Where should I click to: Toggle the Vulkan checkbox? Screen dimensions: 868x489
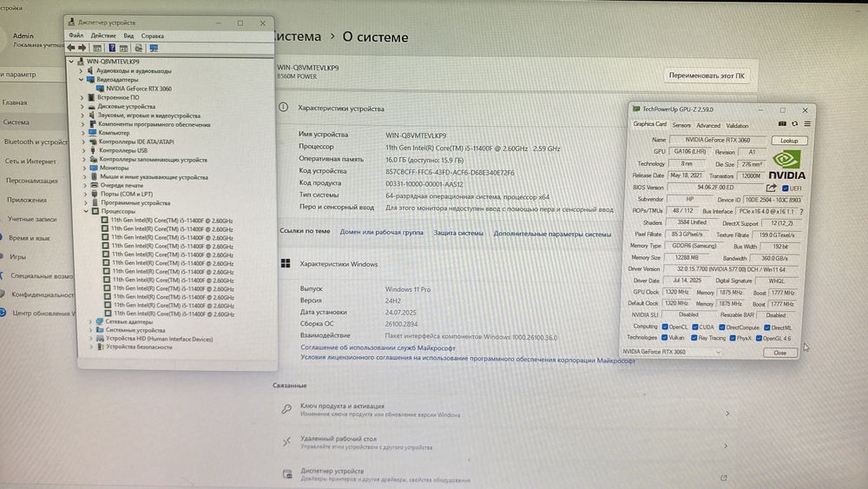click(664, 337)
